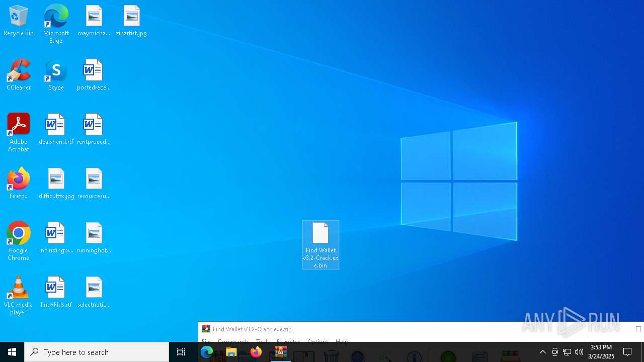The width and height of the screenshot is (644, 362).
Task: Select the Skype desktop shortcut
Action: point(56,75)
